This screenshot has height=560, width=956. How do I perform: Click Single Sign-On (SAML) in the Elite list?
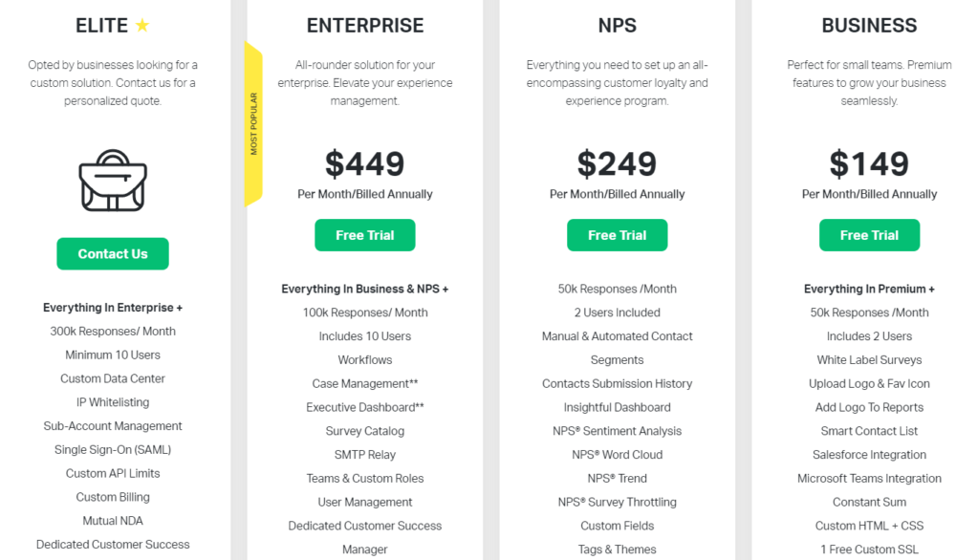coord(113,450)
